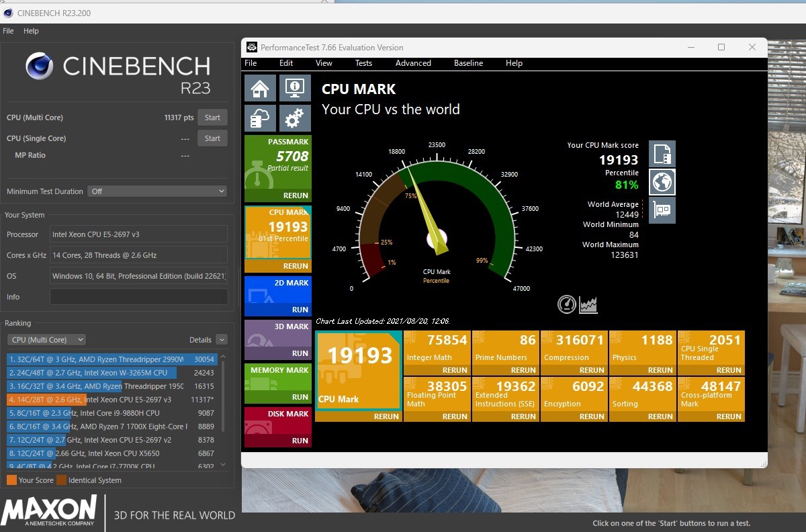Image resolution: width=806 pixels, height=532 pixels.
Task: Start the CPU Multi Core benchmark
Action: (x=212, y=118)
